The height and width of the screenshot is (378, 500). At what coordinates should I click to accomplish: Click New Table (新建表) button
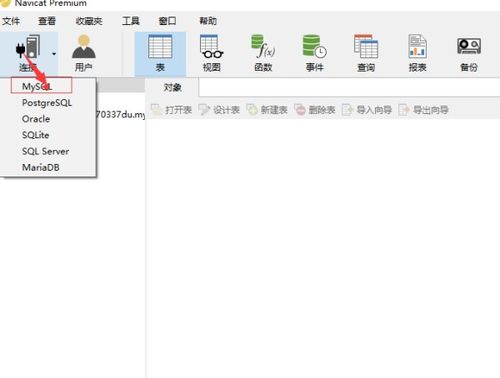point(267,110)
